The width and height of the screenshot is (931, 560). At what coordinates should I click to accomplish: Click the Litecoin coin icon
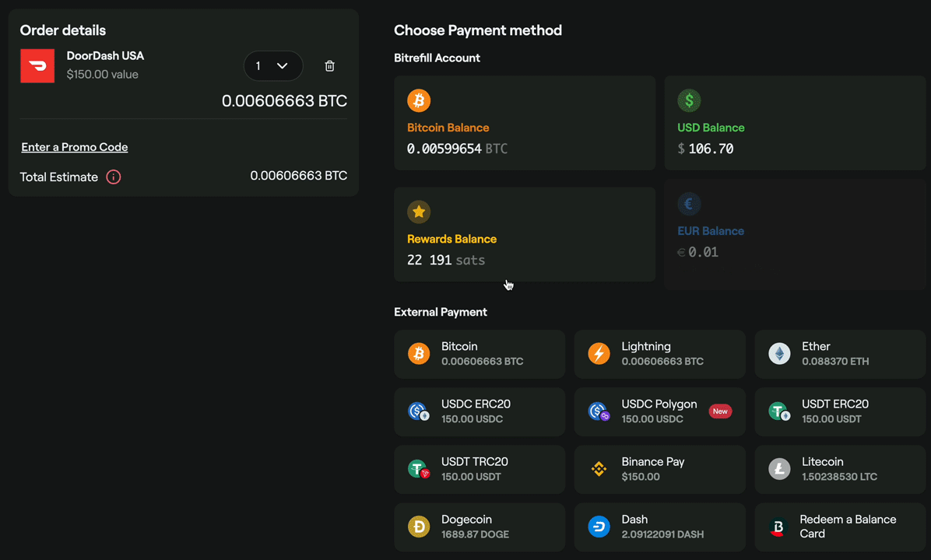(x=779, y=469)
